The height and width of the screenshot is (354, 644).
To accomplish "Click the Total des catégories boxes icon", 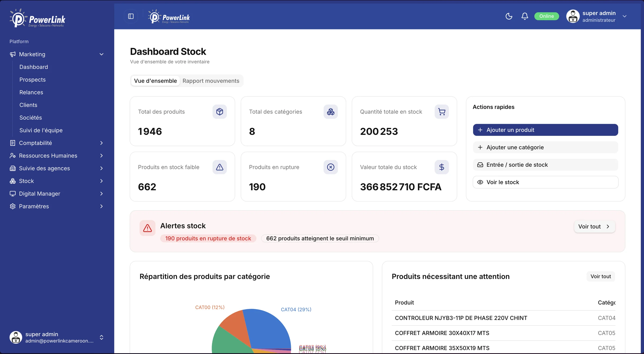I will click(x=331, y=112).
